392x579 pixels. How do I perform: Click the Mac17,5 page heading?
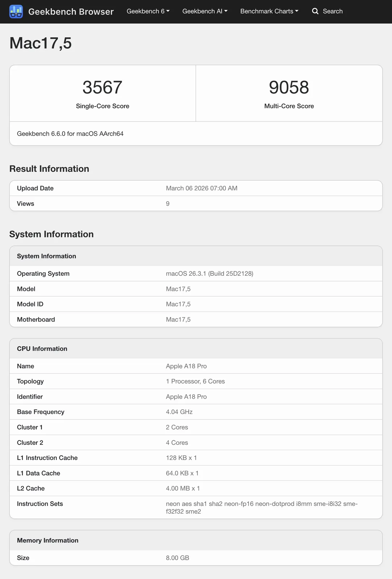(x=41, y=43)
